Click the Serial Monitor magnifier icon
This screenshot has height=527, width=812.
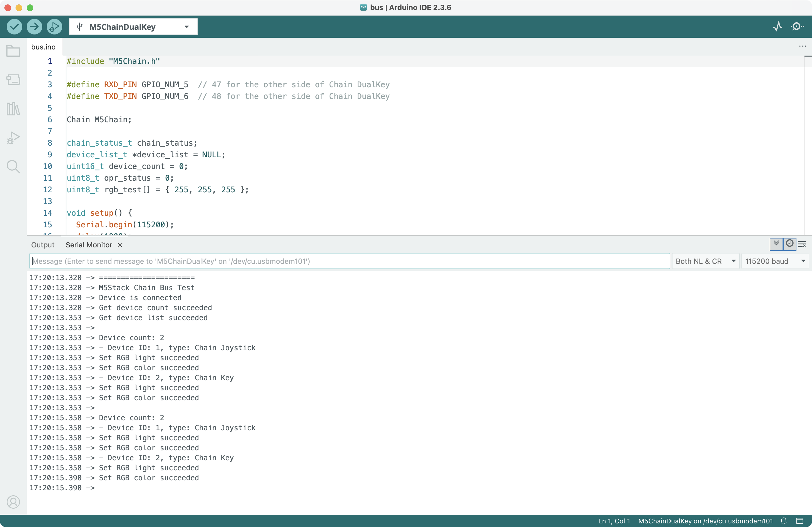[797, 27]
